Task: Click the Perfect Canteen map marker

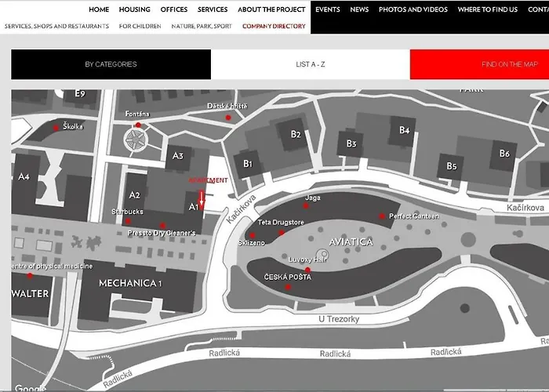Action: [382, 216]
